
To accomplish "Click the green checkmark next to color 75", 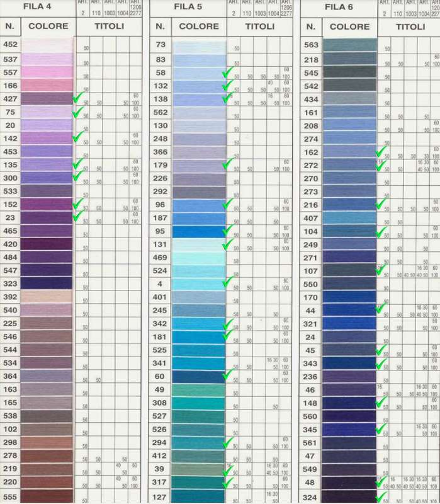I will click(77, 113).
